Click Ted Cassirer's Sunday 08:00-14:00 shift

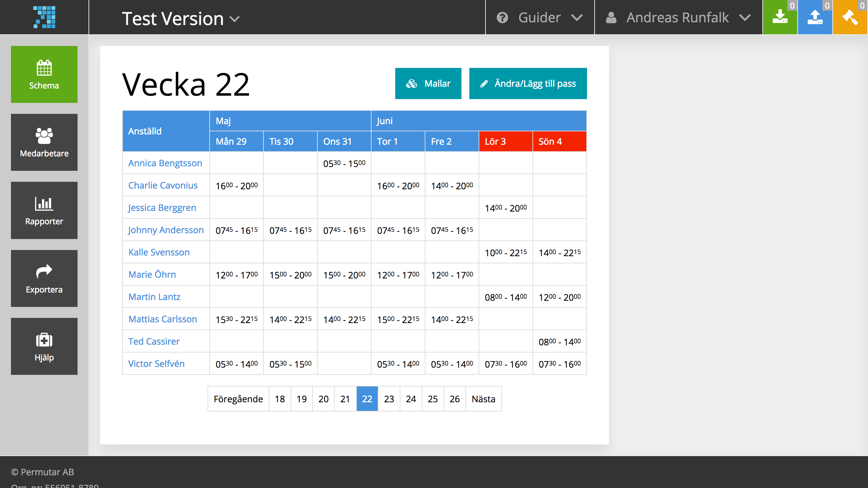560,342
